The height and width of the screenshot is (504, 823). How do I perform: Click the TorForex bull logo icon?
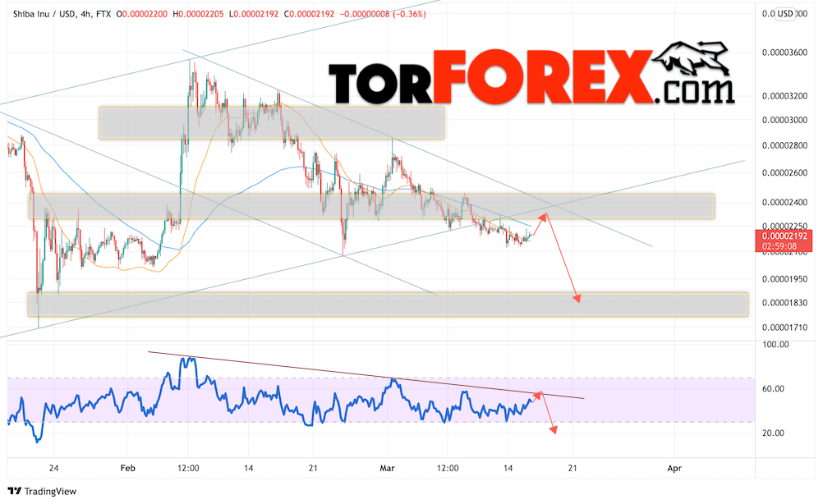click(x=691, y=59)
